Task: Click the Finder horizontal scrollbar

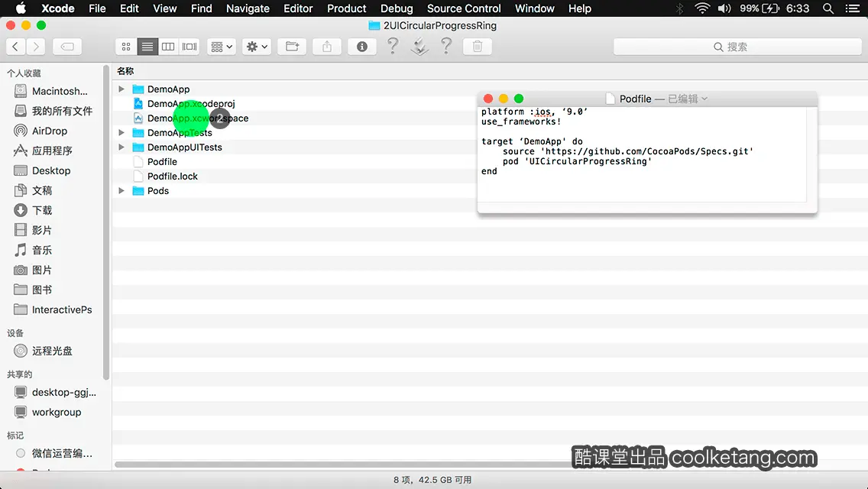Action: pos(343,465)
